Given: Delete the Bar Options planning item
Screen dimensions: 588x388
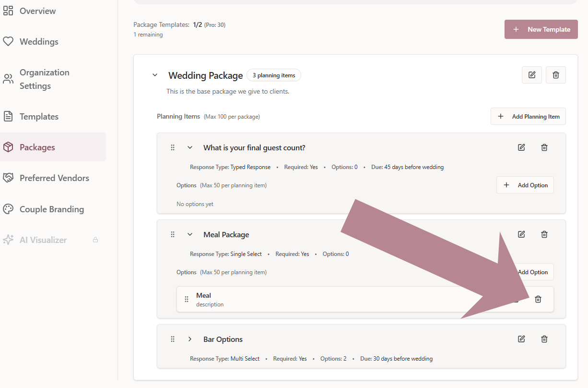Looking at the screenshot, I should click(x=544, y=339).
